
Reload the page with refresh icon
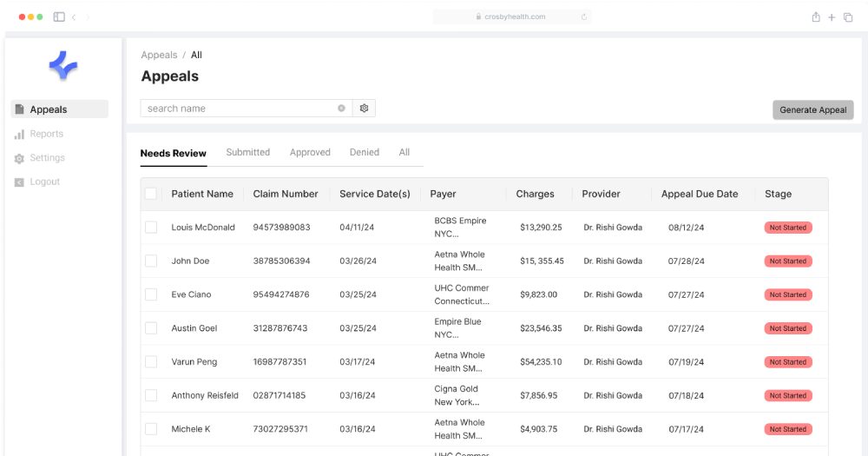coord(584,17)
